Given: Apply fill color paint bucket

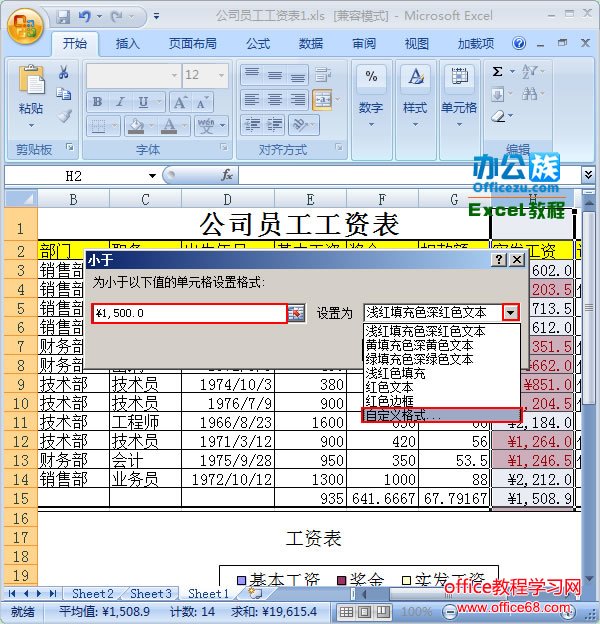Looking at the screenshot, I should pyautogui.click(x=135, y=126).
